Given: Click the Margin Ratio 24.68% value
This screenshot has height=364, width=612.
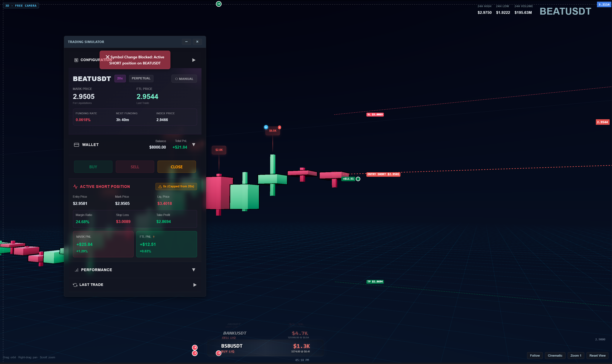Looking at the screenshot, I should 82,222.
